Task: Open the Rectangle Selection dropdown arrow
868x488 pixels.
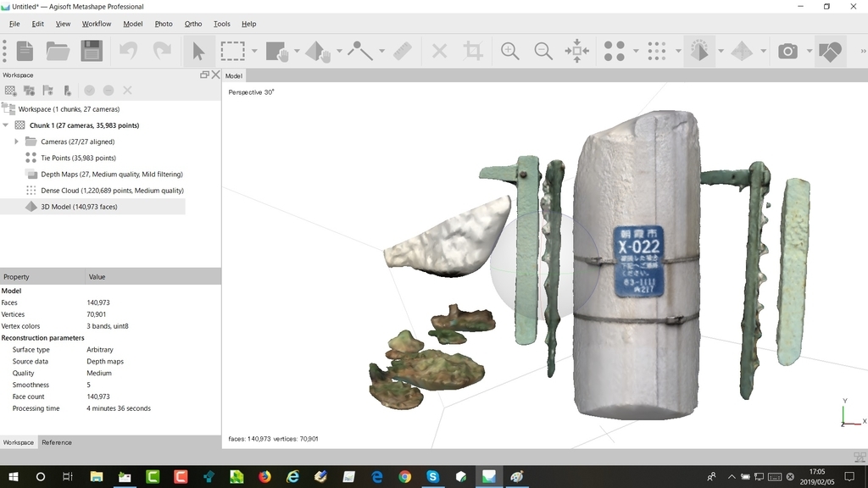Action: point(254,51)
